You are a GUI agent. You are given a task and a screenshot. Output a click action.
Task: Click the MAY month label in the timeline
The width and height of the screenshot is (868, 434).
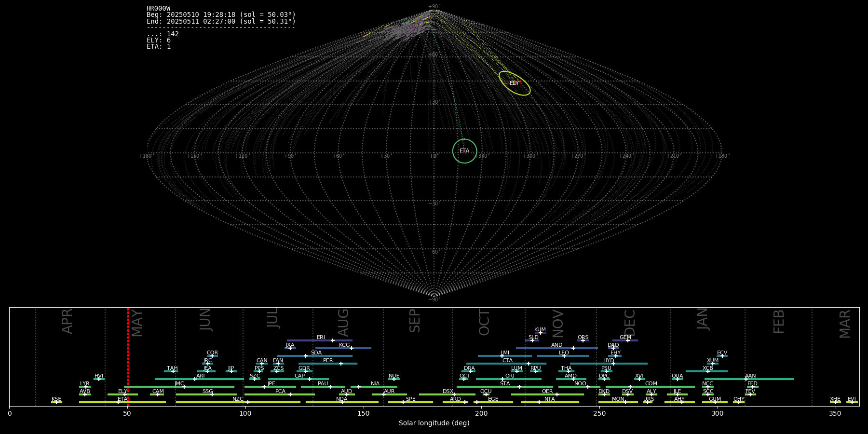click(137, 323)
